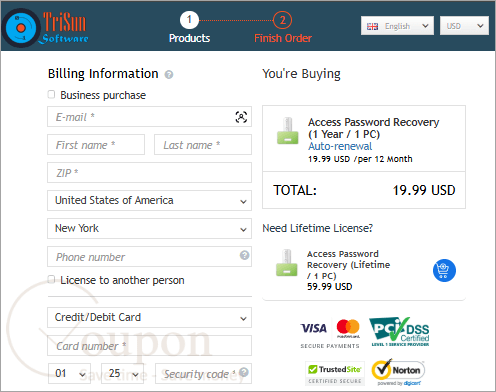Click the Phone number help icon

(244, 255)
